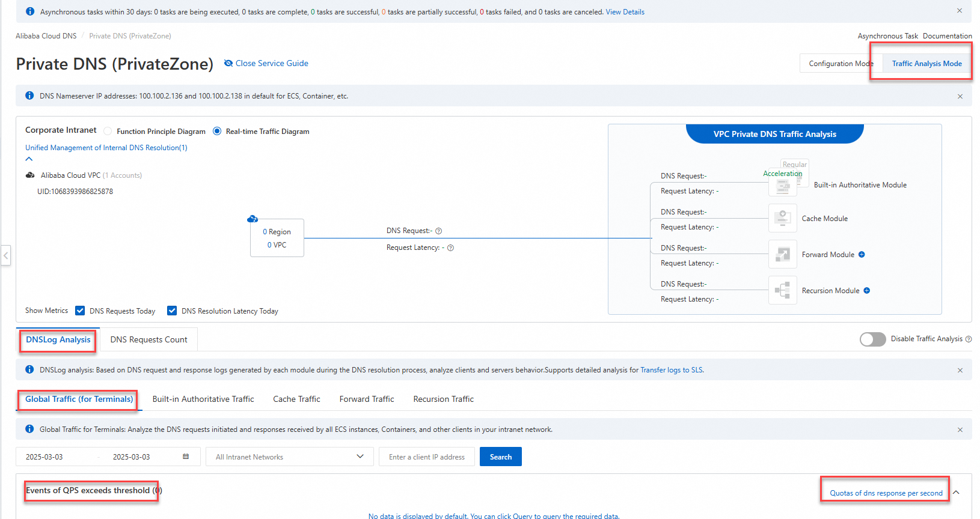Click the info icon in the asynchronous tasks banner
The image size is (980, 519).
coord(29,11)
